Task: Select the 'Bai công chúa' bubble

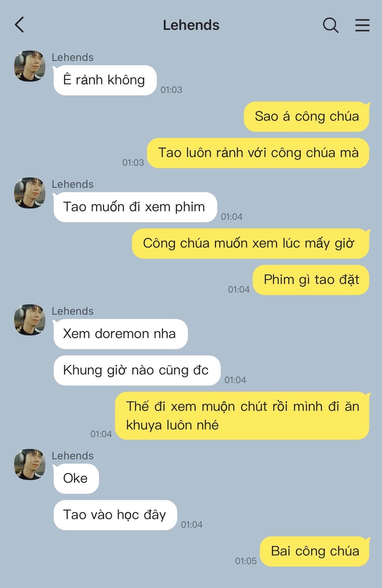Action: click(315, 552)
